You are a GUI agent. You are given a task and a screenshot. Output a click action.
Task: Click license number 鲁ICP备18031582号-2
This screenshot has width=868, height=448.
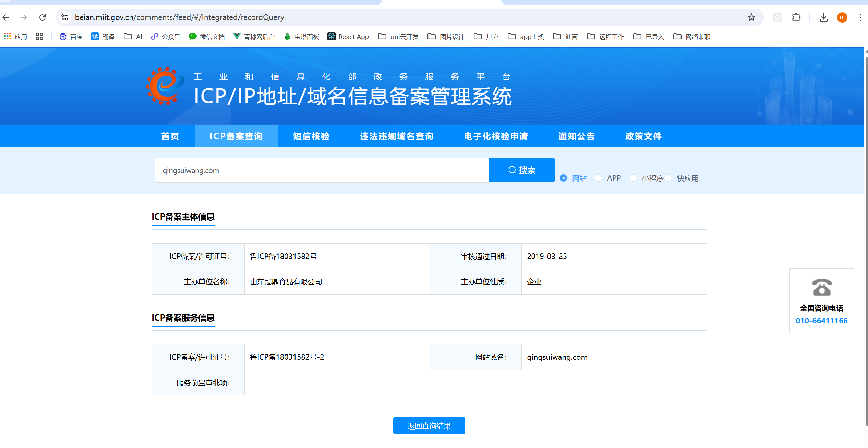pyautogui.click(x=287, y=357)
